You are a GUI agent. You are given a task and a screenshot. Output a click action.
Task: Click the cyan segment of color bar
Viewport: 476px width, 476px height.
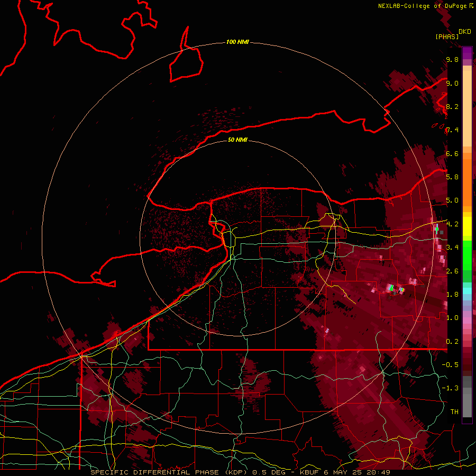[467, 291]
